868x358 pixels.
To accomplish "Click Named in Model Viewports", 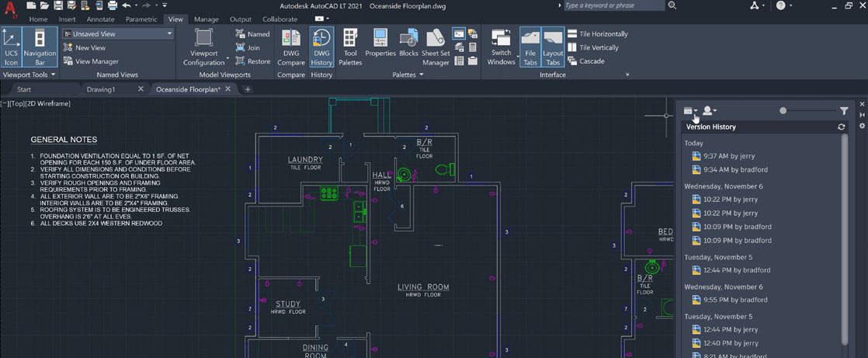I will [x=252, y=33].
